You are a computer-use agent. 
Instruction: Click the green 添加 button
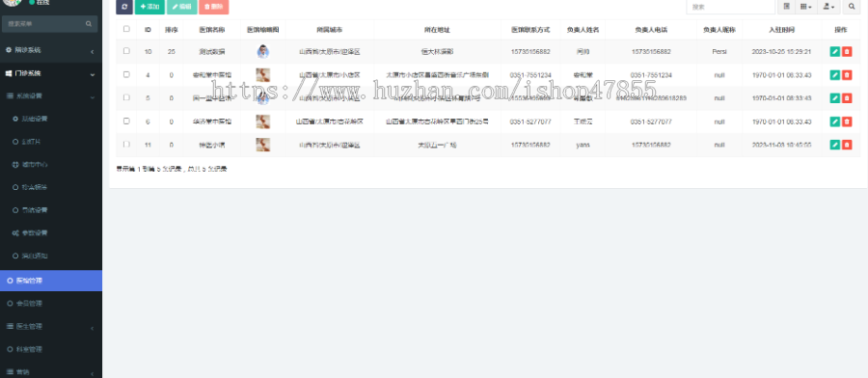click(x=149, y=7)
